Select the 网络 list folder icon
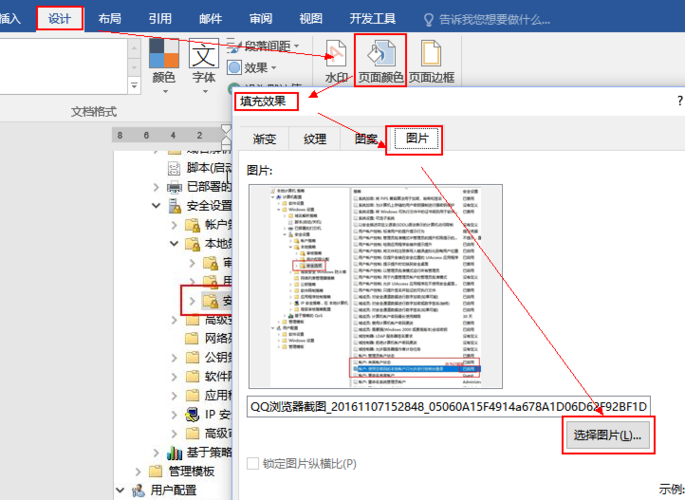 coord(192,338)
